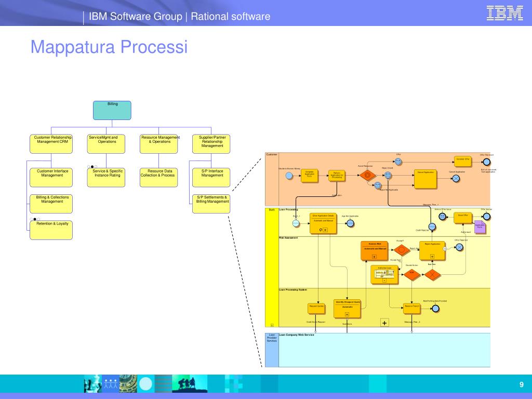Screen dimensions: 532x399
Task: Click the Offer Rejected end event
Action: pos(459,247)
